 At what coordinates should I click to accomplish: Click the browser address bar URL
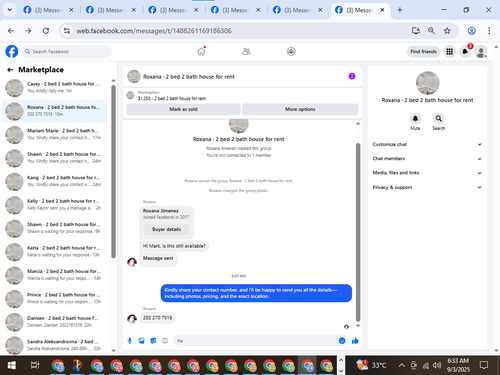point(154,31)
